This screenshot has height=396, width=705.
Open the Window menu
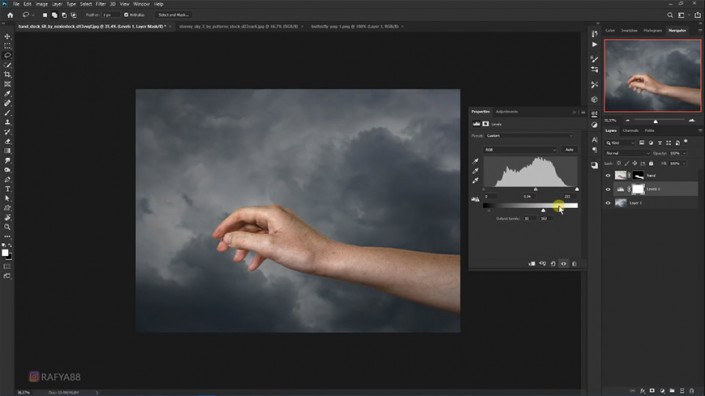click(x=141, y=4)
